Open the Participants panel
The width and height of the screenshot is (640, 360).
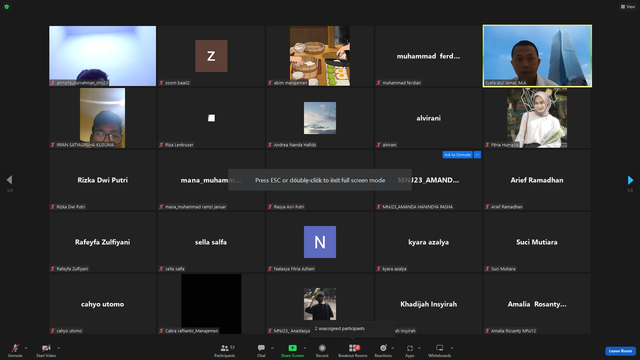click(x=224, y=350)
